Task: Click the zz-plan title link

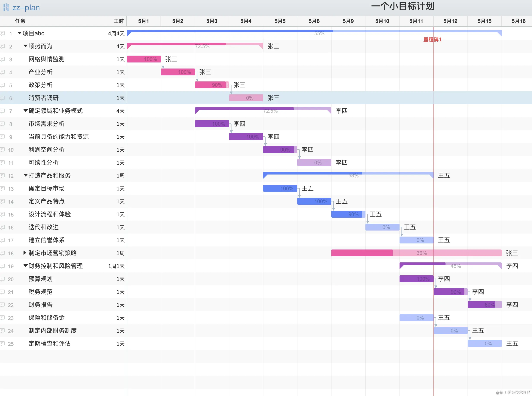Action: point(26,8)
